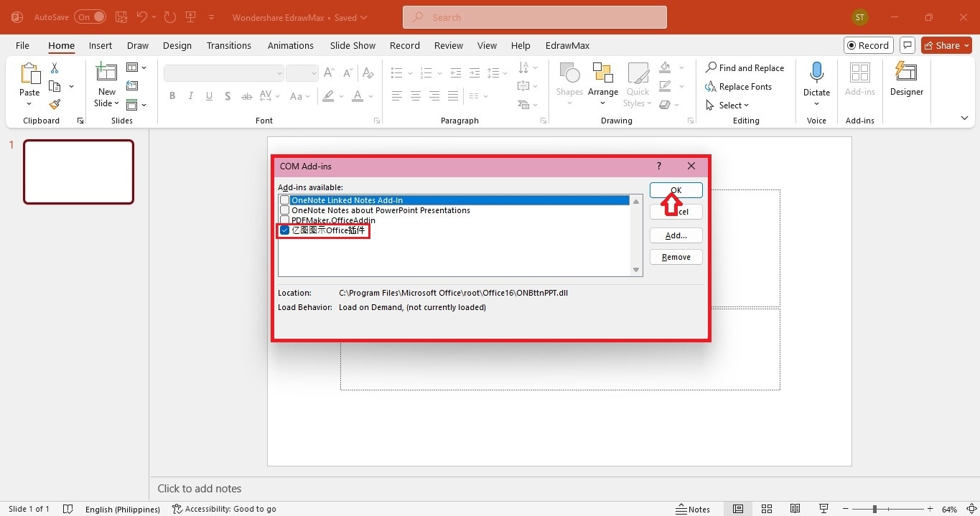The image size is (980, 516).
Task: Click the zoom slider handle in status bar
Action: [x=874, y=509]
